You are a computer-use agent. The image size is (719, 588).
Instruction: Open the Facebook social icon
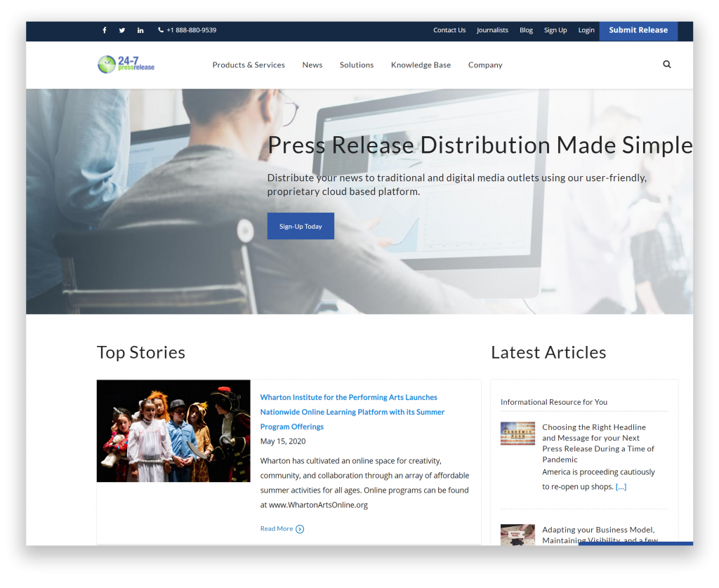(x=105, y=30)
